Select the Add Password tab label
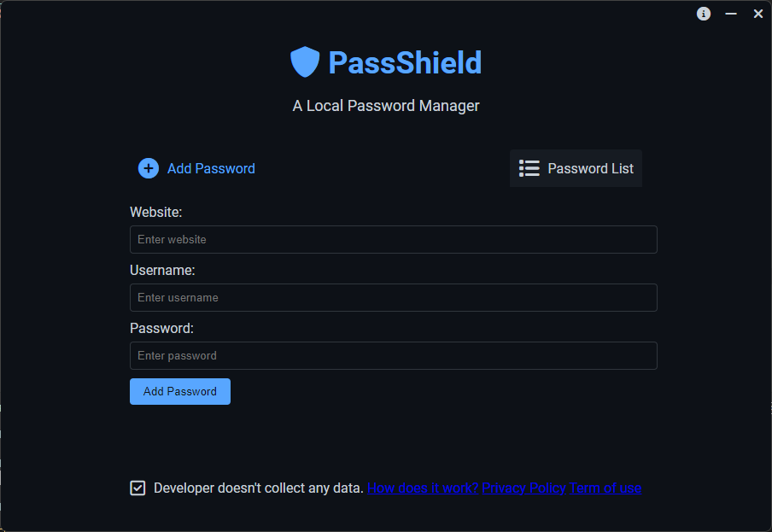772x532 pixels. point(211,168)
